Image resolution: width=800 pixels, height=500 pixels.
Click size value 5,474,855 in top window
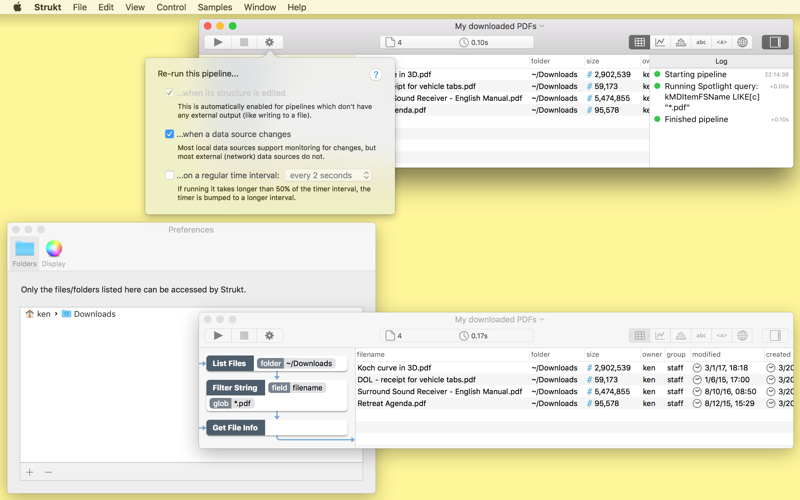pyautogui.click(x=612, y=98)
